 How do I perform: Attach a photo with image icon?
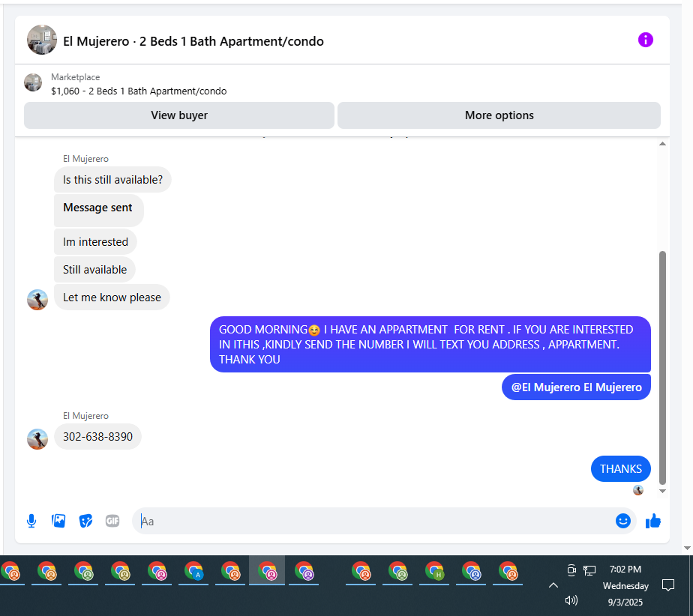click(x=58, y=521)
